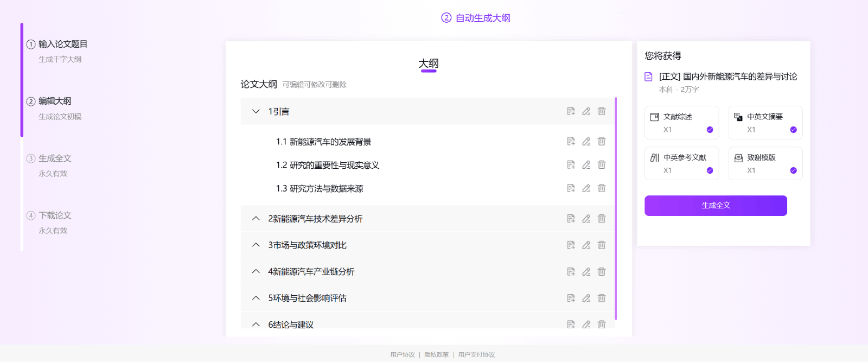Image resolution: width=868 pixels, height=362 pixels.
Task: Click the edit pencil icon for 1引言
Action: 586,111
